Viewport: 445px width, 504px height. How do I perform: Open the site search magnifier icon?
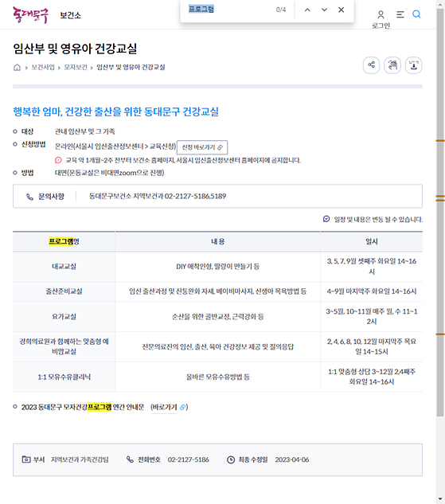(416, 14)
